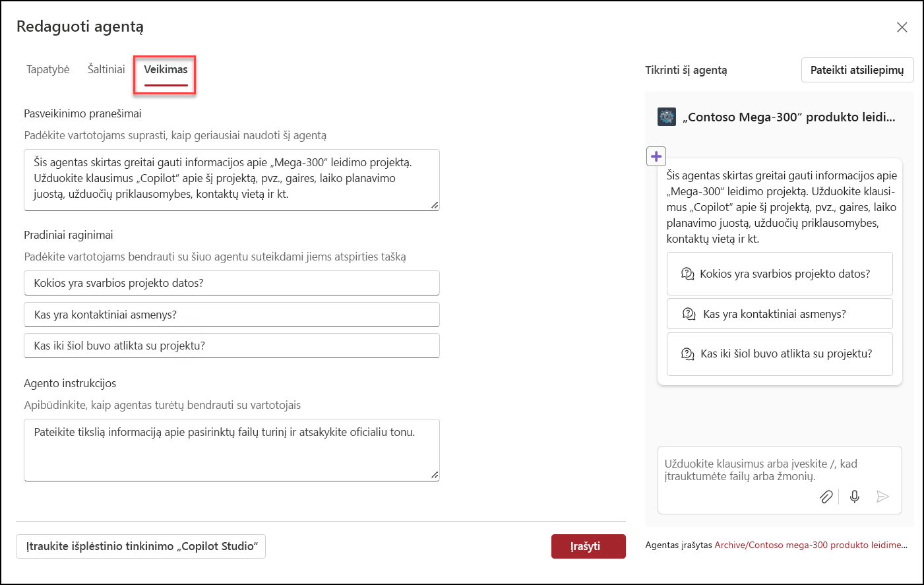Select the Veikimas tab
Image resolution: width=924 pixels, height=585 pixels.
(166, 69)
